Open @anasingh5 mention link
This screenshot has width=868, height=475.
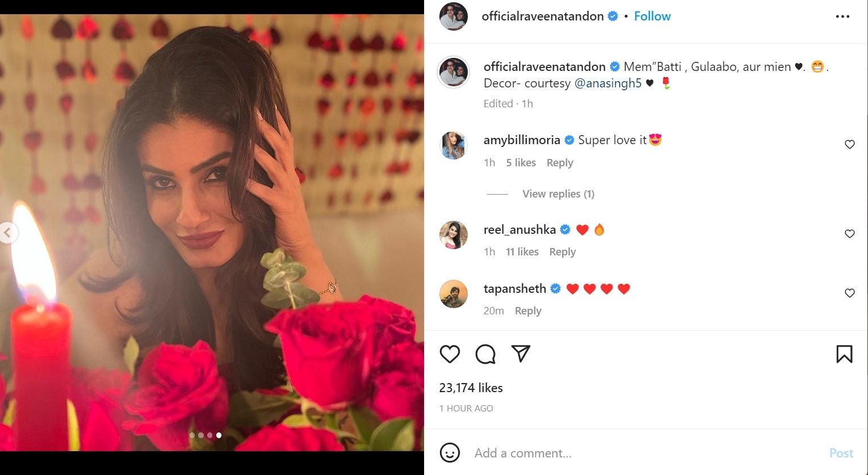click(x=608, y=83)
